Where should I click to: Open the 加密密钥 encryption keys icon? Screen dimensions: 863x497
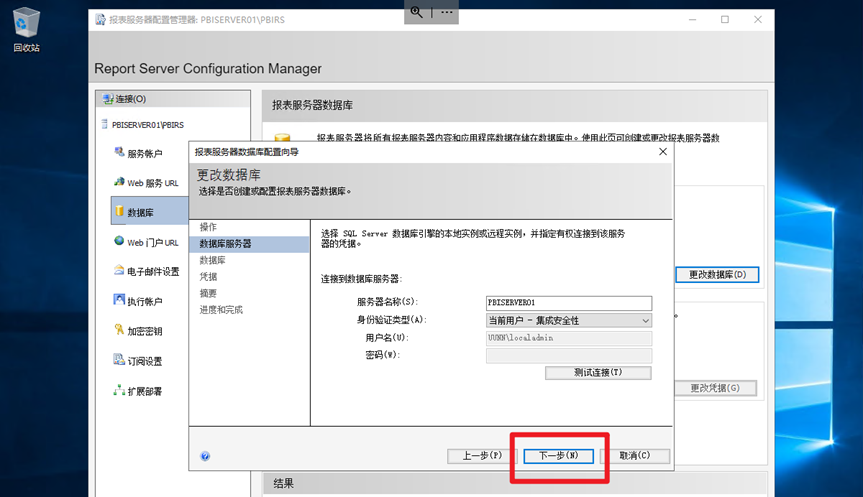point(120,331)
